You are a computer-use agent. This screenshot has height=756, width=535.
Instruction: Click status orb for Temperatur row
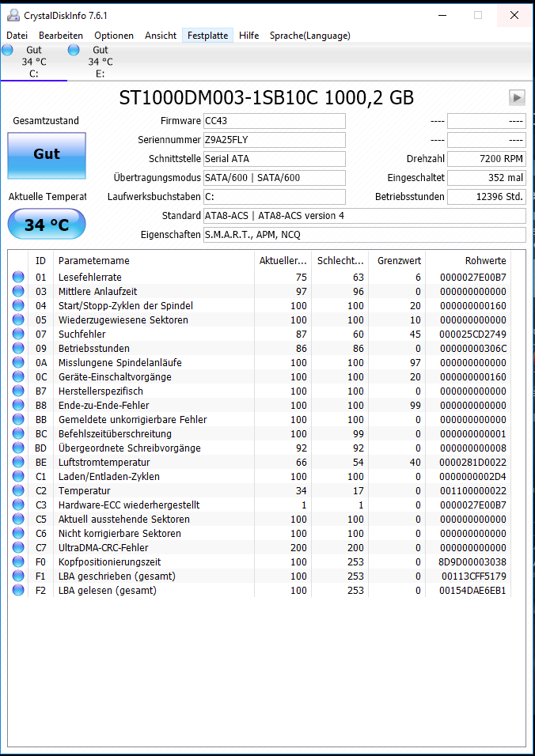[x=18, y=490]
